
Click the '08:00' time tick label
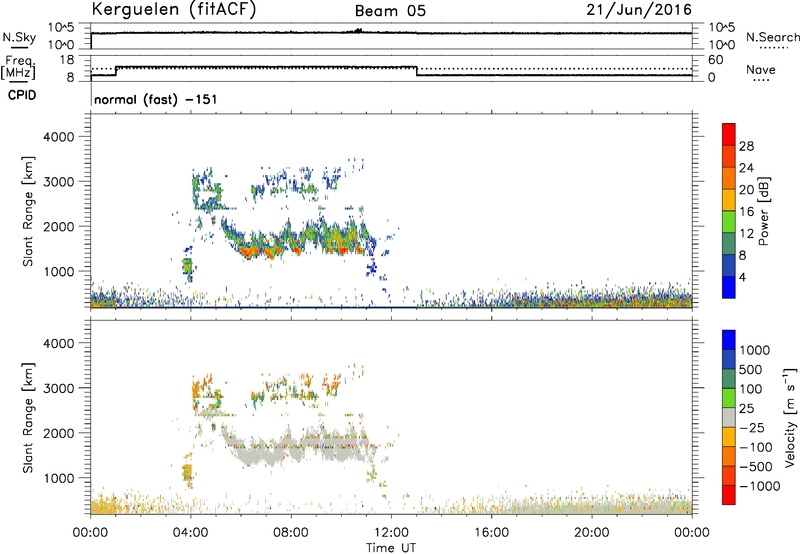[291, 533]
